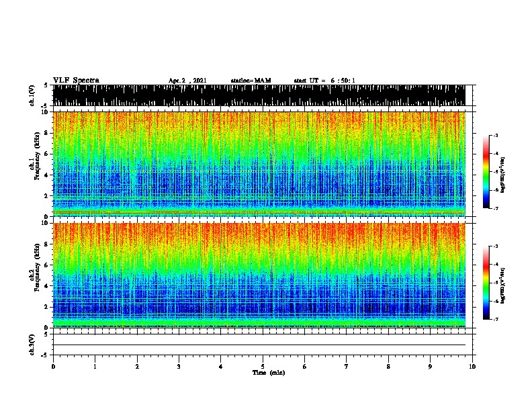Click the log(PSD) label beside ch.1 color bar

pyautogui.click(x=503, y=175)
